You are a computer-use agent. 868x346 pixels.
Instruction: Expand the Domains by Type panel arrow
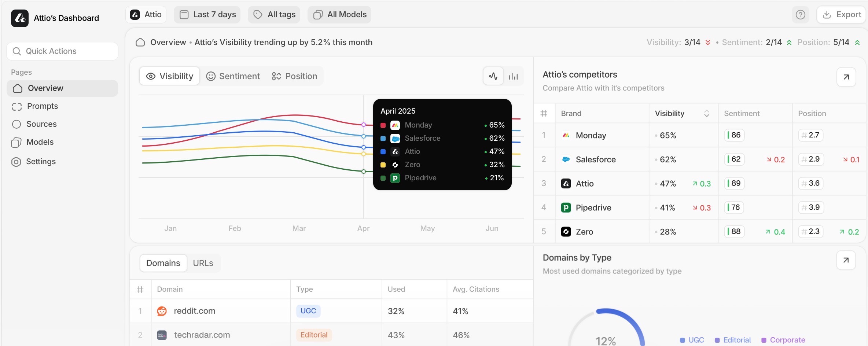(846, 260)
